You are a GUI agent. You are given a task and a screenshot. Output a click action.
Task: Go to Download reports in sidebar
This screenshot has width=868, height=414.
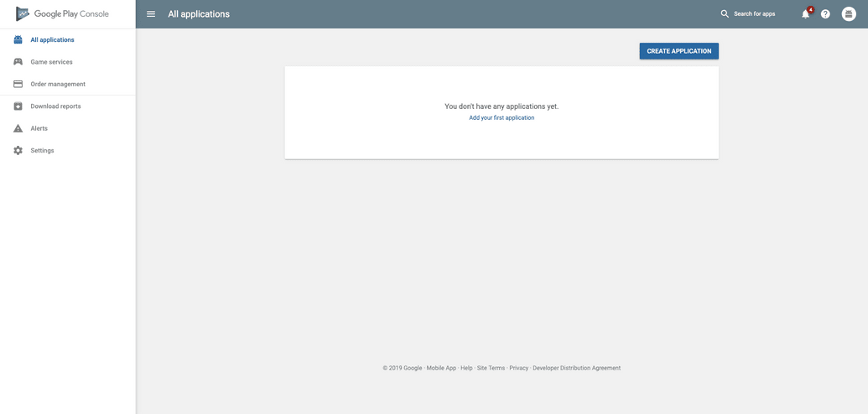pyautogui.click(x=55, y=106)
